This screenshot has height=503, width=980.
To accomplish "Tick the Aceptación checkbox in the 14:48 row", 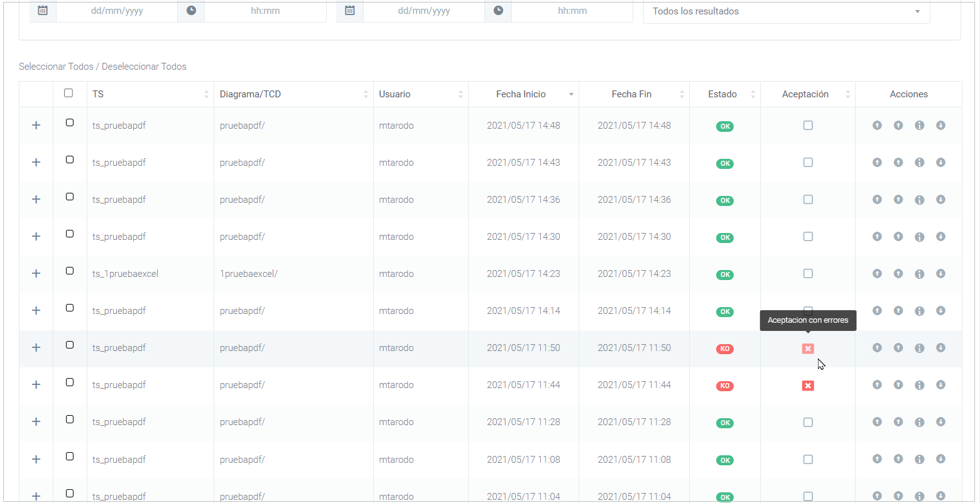I will coord(808,126).
